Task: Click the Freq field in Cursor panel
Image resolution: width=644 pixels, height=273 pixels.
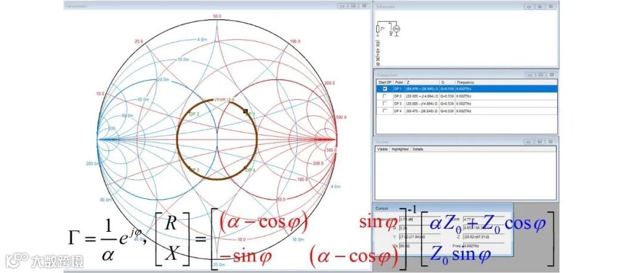Action: point(482,246)
